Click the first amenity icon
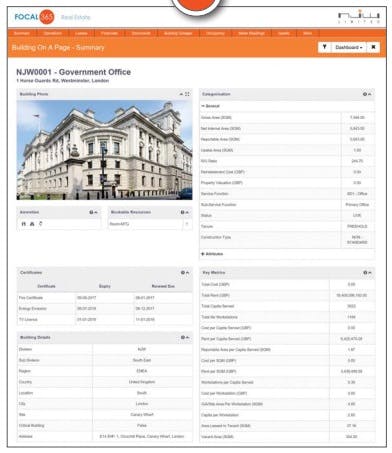 pos(23,224)
